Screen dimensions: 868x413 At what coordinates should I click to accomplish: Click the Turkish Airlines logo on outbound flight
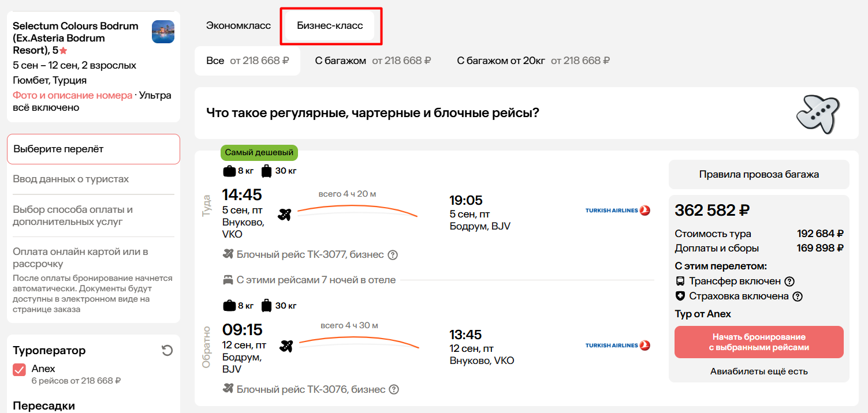click(x=618, y=211)
